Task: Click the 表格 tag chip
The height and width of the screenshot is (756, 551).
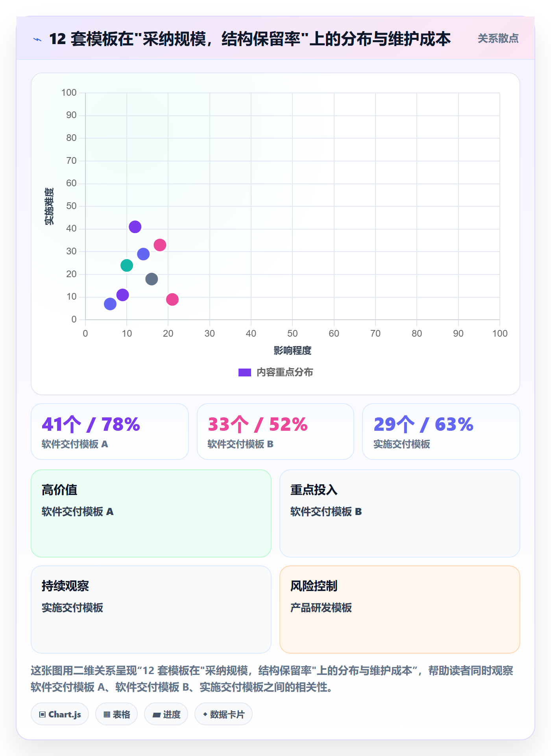Action: pos(116,714)
